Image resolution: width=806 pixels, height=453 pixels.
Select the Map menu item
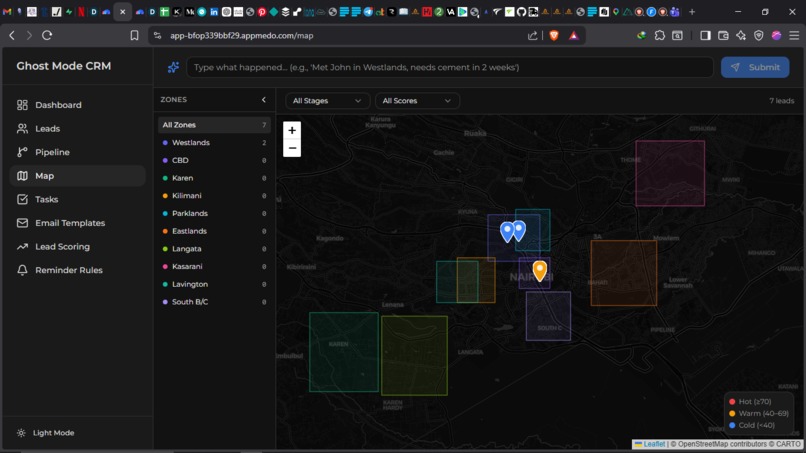77,176
